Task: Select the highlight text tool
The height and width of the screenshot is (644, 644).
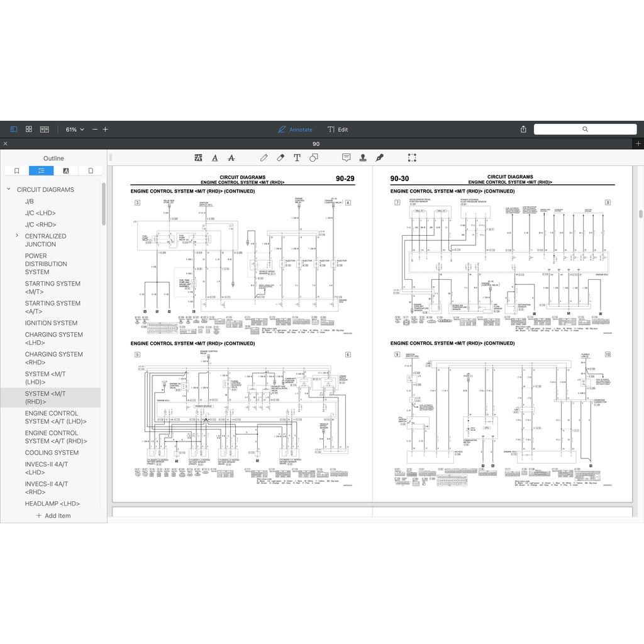Action: pyautogui.click(x=199, y=158)
